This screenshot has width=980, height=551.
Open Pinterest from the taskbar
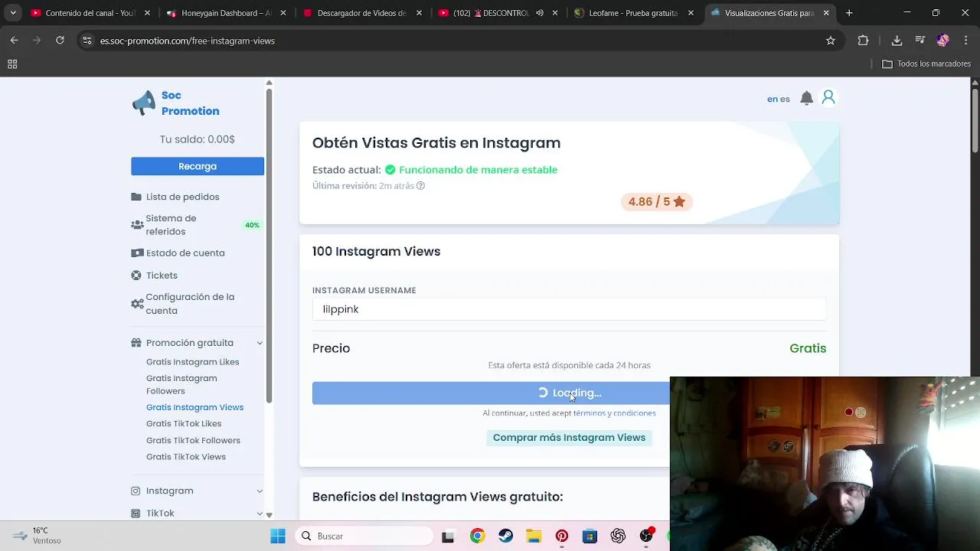(x=562, y=536)
